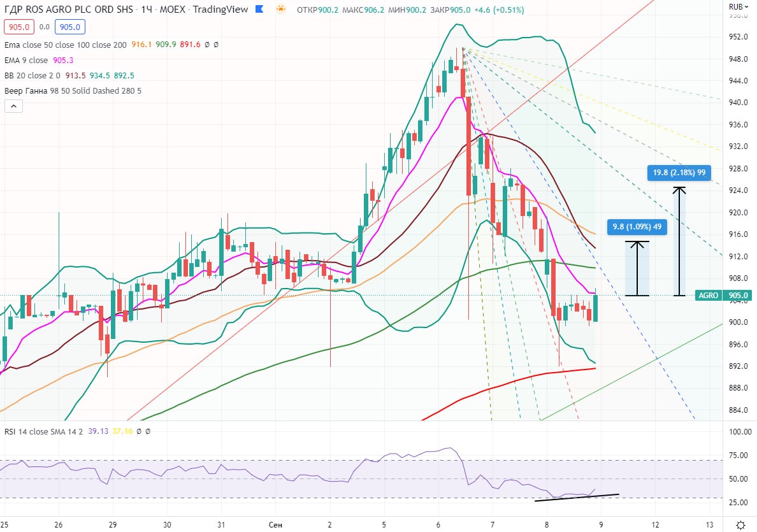Click the Сен month label on time axis
This screenshot has height=532, width=757.
[x=275, y=525]
